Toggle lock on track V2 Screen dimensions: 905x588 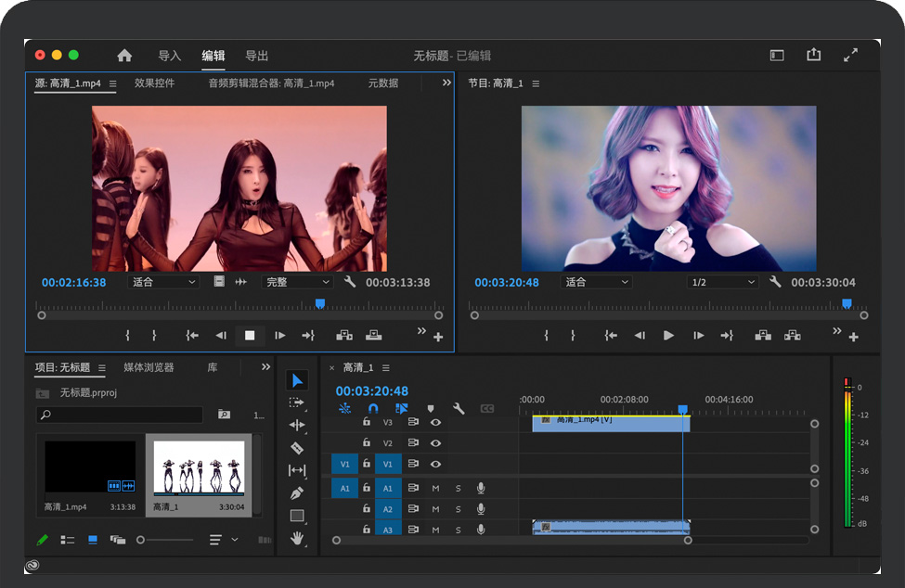[x=367, y=443]
